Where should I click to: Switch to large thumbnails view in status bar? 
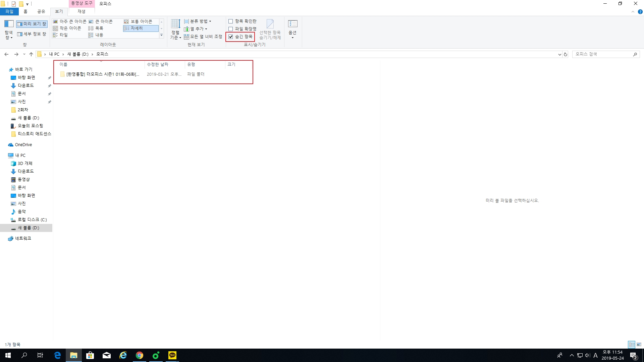pyautogui.click(x=639, y=345)
